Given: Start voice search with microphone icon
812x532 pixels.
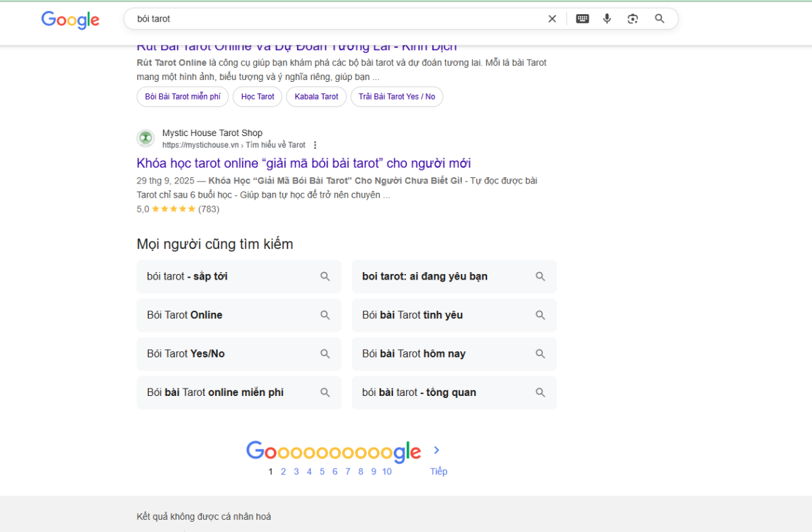Looking at the screenshot, I should (607, 19).
